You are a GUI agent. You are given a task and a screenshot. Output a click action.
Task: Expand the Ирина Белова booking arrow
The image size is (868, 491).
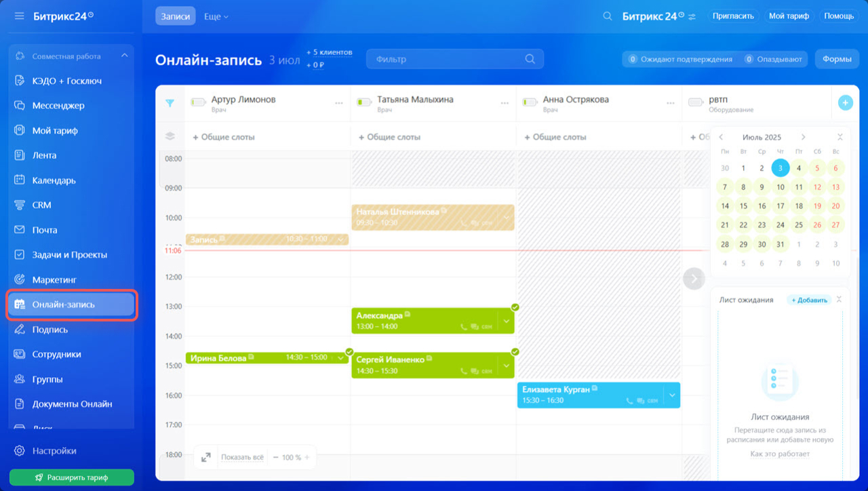pyautogui.click(x=341, y=358)
